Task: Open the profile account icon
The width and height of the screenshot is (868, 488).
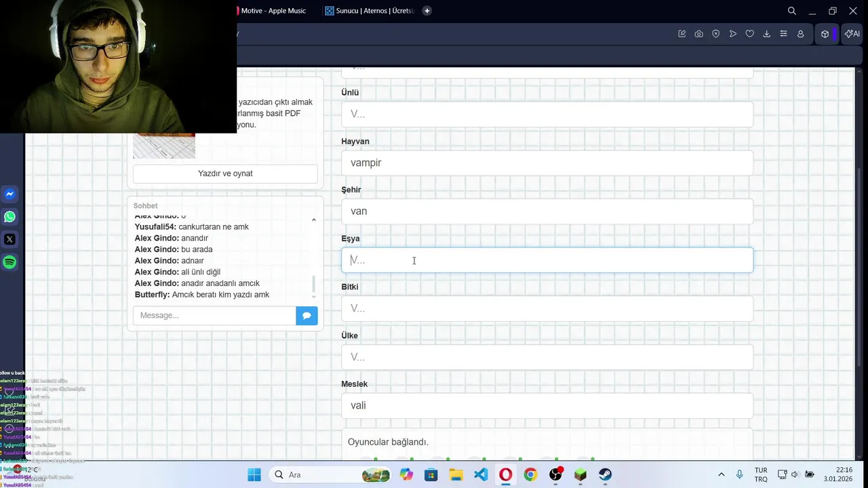Action: pos(800,34)
